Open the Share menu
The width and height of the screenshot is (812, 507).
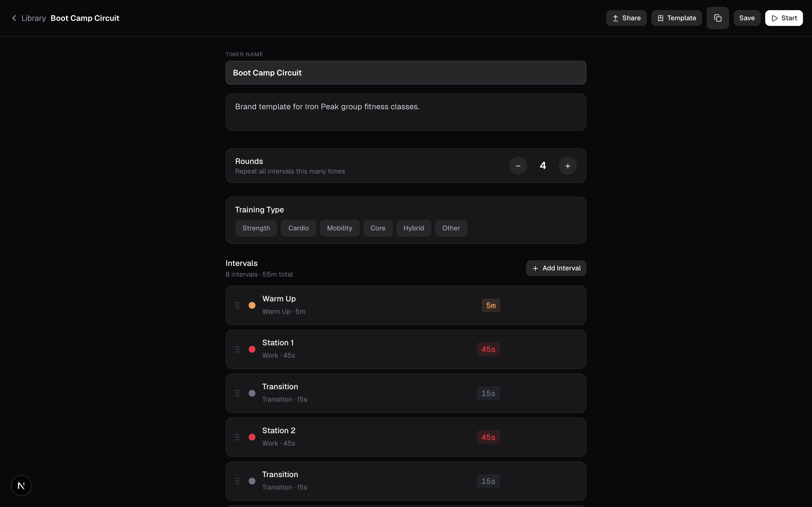coord(626,18)
